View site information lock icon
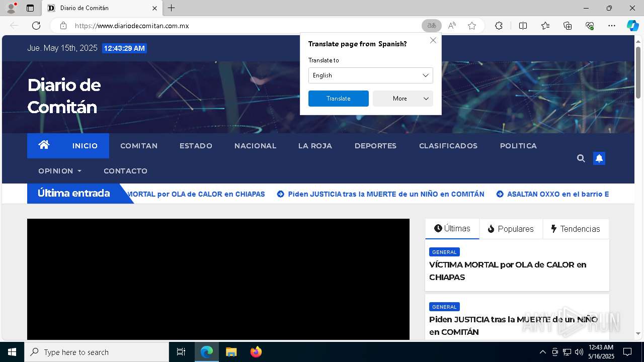Image resolution: width=644 pixels, height=362 pixels. pyautogui.click(x=63, y=26)
